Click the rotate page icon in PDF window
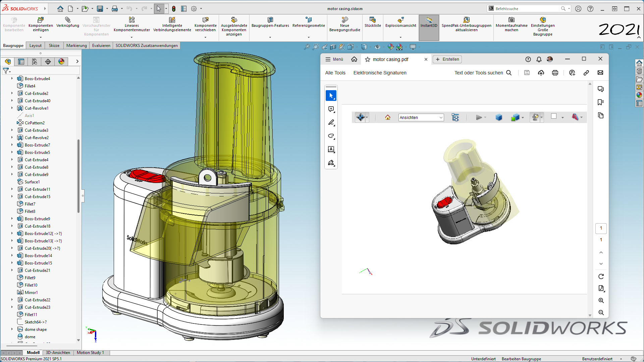This screenshot has height=362, width=644. (x=601, y=277)
